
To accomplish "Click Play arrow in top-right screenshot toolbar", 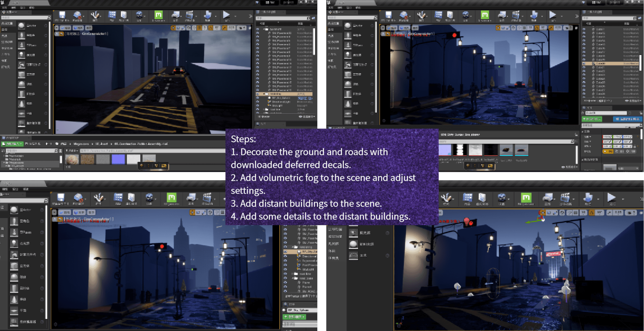I will coord(552,15).
